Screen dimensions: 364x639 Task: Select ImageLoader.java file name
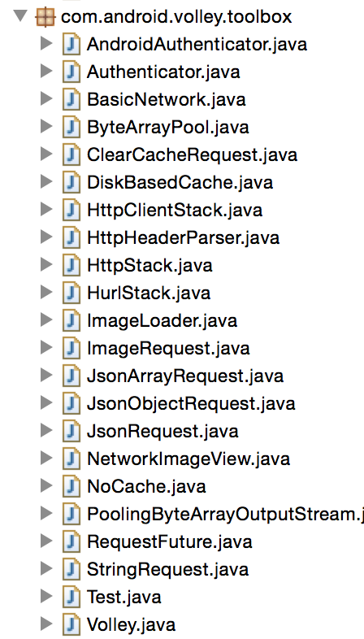162,321
